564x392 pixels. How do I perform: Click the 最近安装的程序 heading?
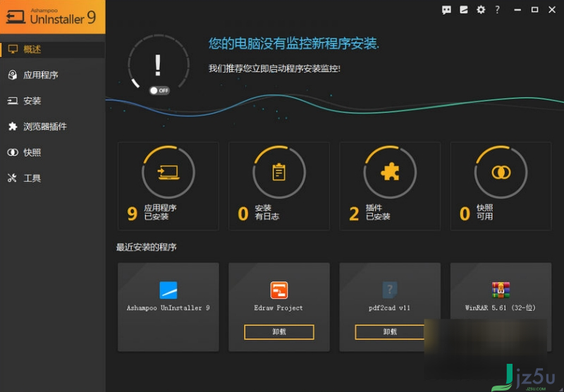point(146,247)
